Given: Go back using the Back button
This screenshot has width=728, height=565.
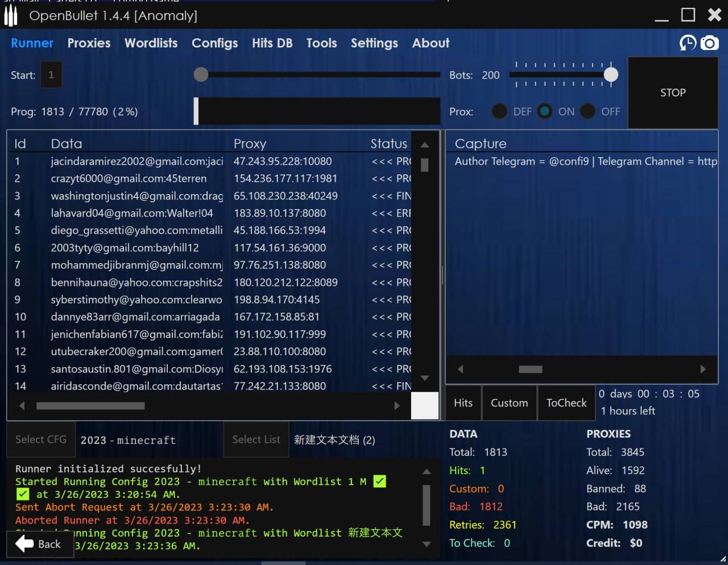Looking at the screenshot, I should click(x=40, y=544).
